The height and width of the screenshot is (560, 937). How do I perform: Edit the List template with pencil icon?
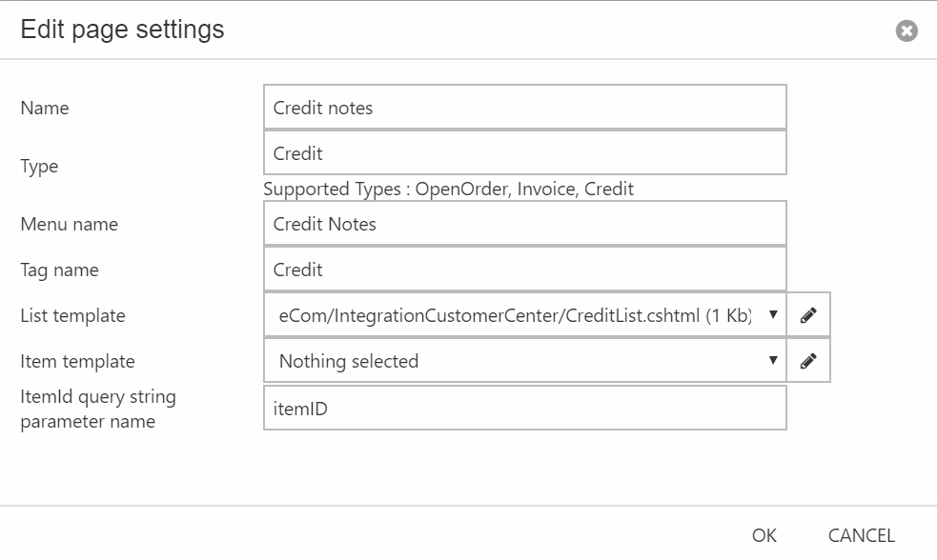pyautogui.click(x=808, y=314)
